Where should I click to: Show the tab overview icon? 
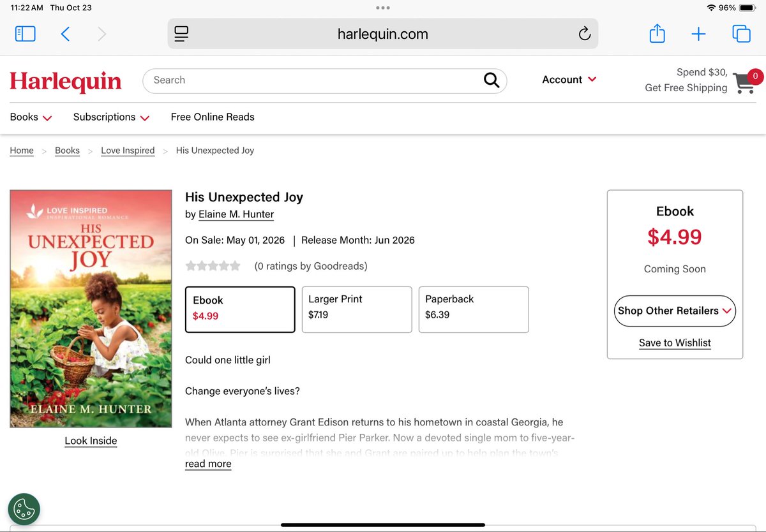[x=741, y=34]
